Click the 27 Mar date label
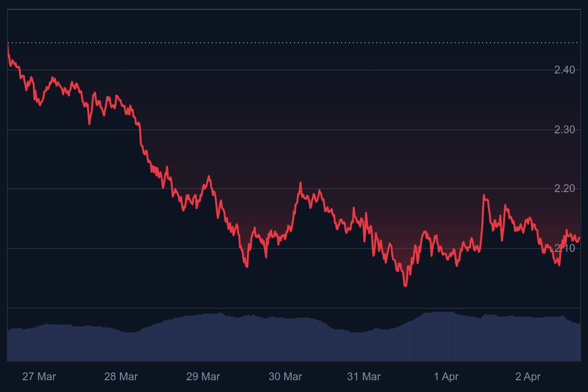The height and width of the screenshot is (392, 588). tap(39, 377)
